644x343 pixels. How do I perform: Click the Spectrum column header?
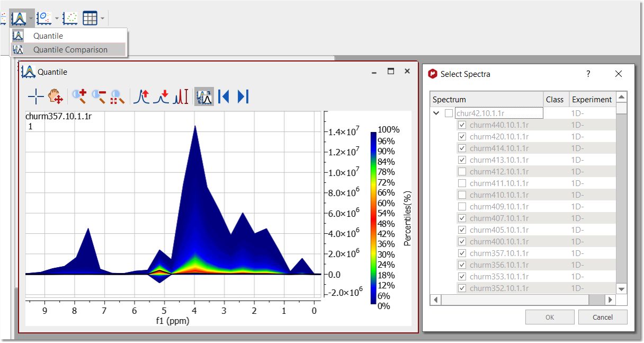[x=487, y=99]
